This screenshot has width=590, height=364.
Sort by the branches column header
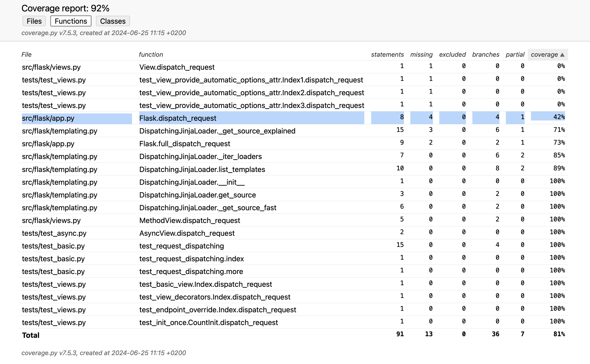coord(485,55)
